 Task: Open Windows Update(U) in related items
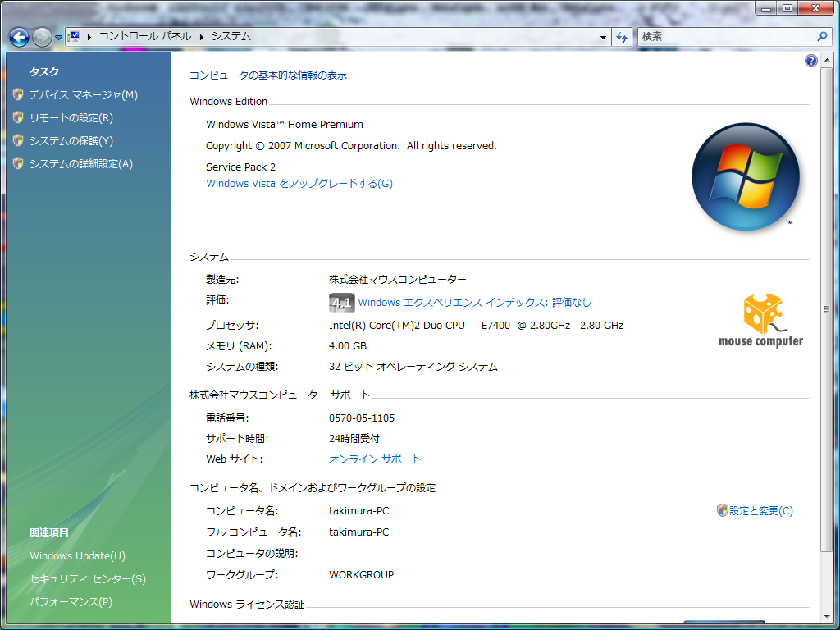pyautogui.click(x=78, y=556)
